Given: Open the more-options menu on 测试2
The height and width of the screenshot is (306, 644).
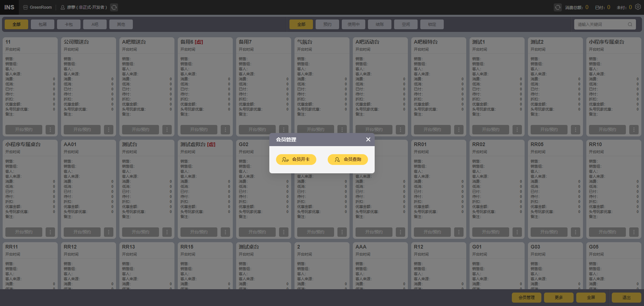Looking at the screenshot, I should (576, 129).
